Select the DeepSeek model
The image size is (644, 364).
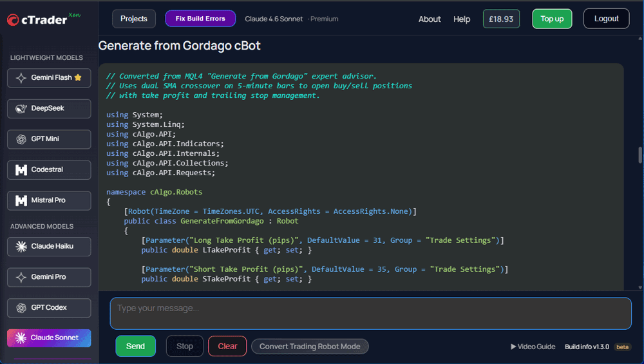(x=49, y=108)
